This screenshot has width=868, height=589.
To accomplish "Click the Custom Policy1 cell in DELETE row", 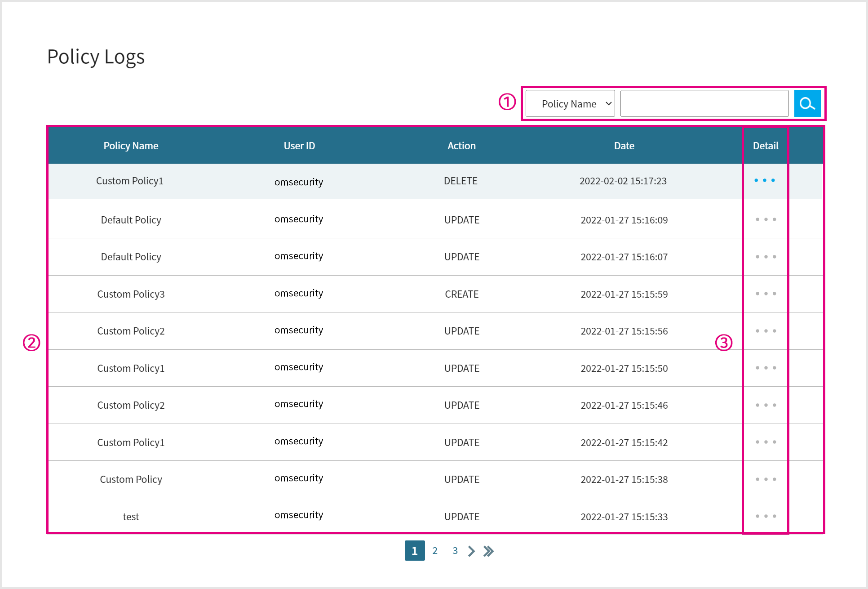I will tap(130, 181).
